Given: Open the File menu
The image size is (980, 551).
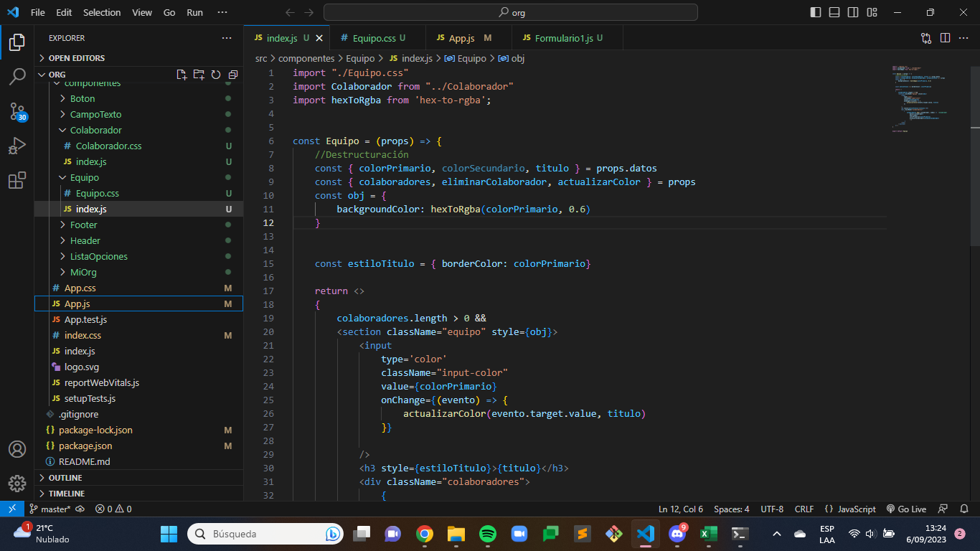Looking at the screenshot, I should [x=37, y=12].
